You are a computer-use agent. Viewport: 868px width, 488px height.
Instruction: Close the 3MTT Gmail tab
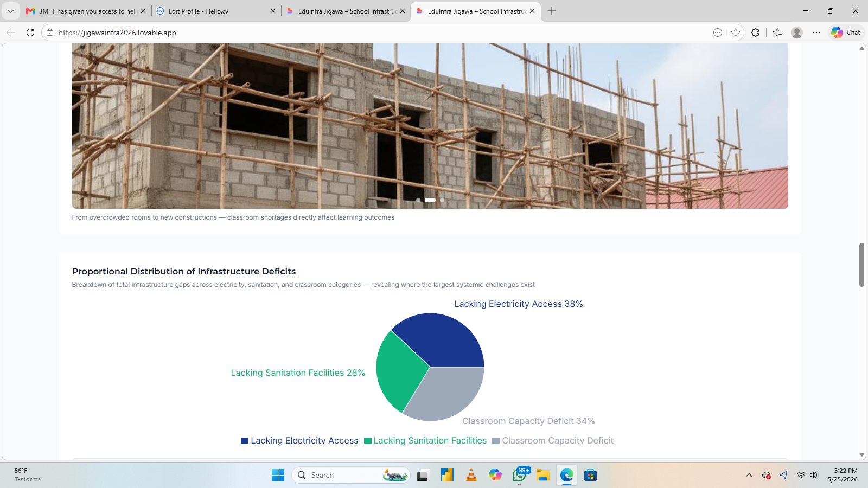(143, 11)
